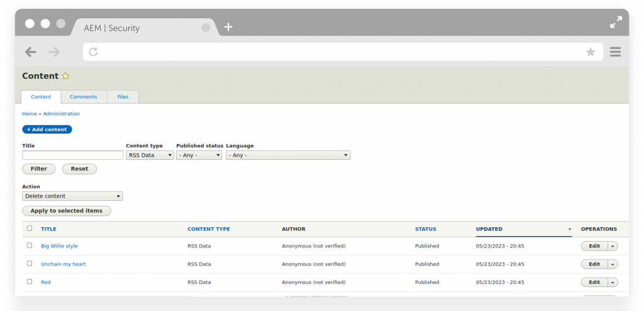The height and width of the screenshot is (311, 644).
Task: Open the Action dropdown showing Delete content
Action: 72,196
